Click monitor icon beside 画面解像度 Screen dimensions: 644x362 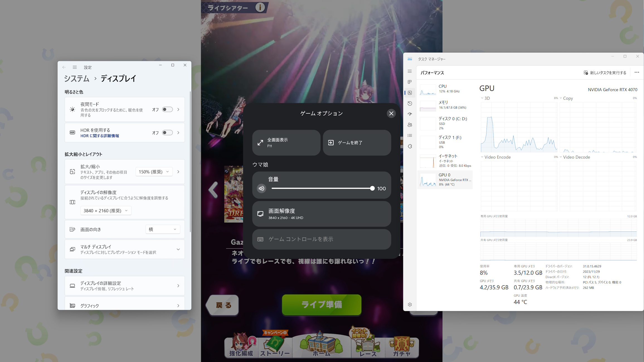[x=260, y=214]
